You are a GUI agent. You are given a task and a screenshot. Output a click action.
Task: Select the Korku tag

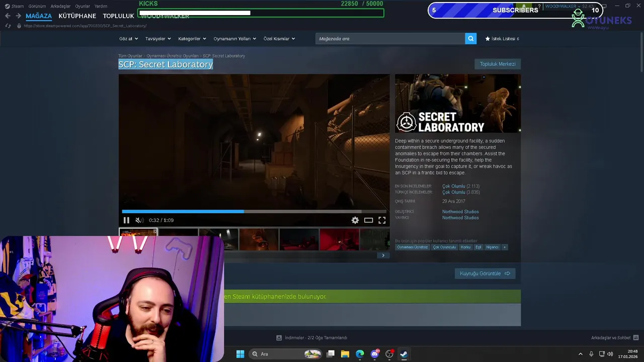coord(465,247)
